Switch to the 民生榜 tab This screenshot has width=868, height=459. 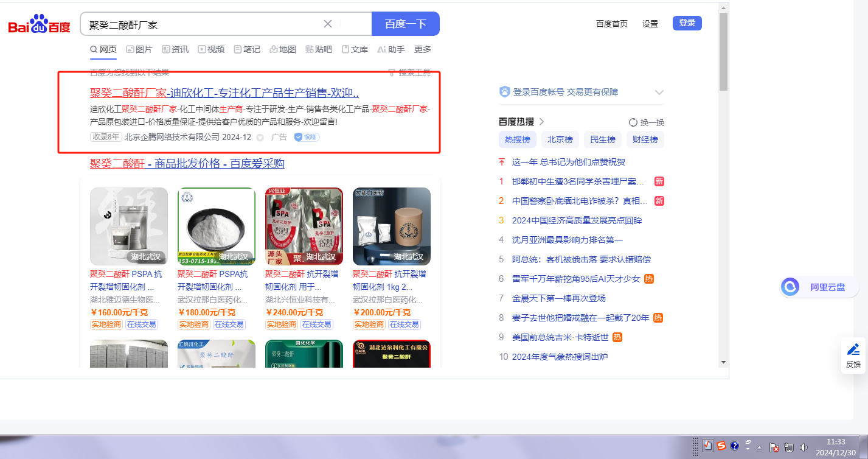(603, 139)
